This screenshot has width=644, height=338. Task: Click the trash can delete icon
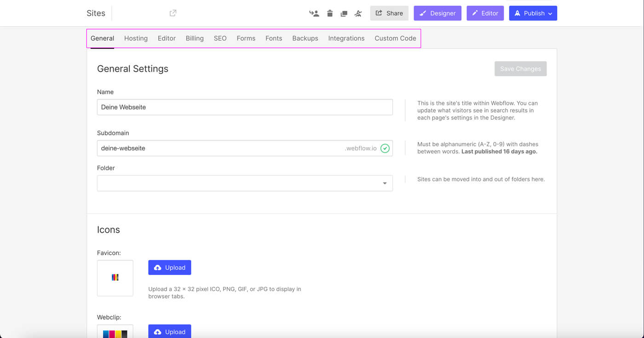(x=330, y=13)
